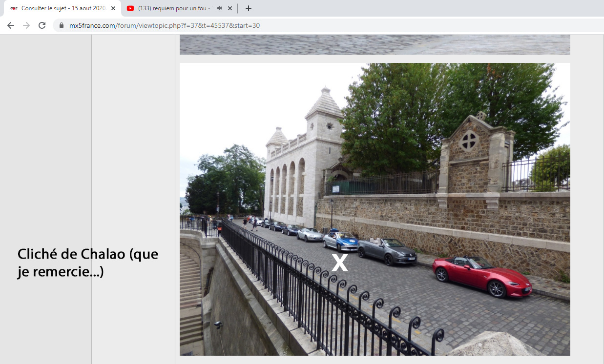Image resolution: width=604 pixels, height=364 pixels.
Task: Open a new browser tab
Action: (249, 8)
